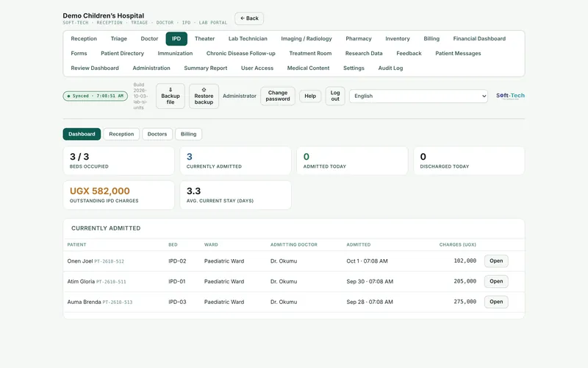Open Atim Gloria's admission record
The height and width of the screenshot is (368, 588).
point(496,281)
